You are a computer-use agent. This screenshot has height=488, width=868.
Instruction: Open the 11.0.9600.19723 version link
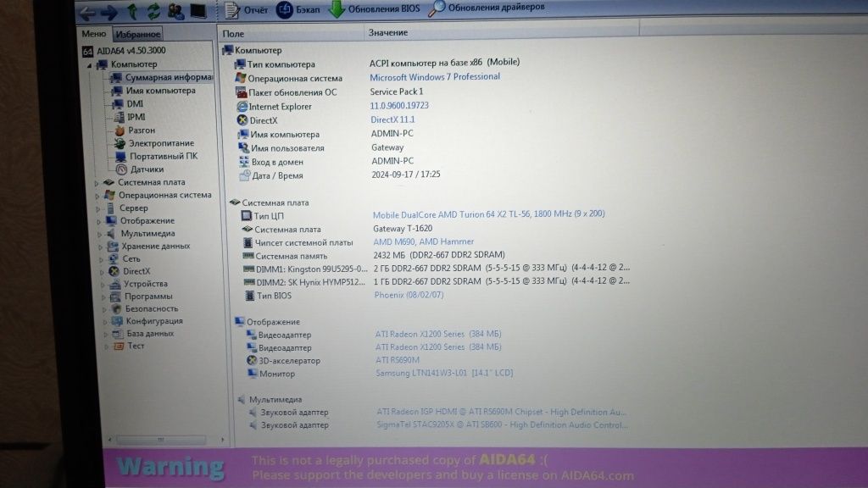coord(399,106)
